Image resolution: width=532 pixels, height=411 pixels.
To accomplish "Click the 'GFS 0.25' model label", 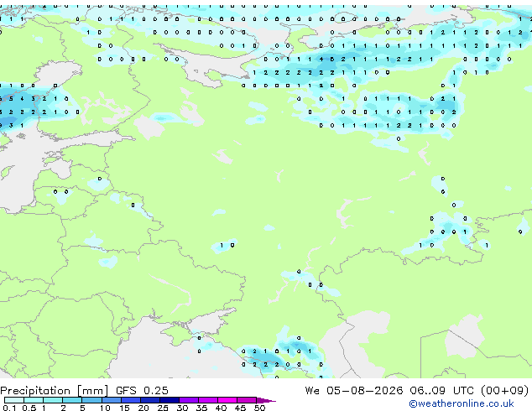I will pyautogui.click(x=142, y=391).
